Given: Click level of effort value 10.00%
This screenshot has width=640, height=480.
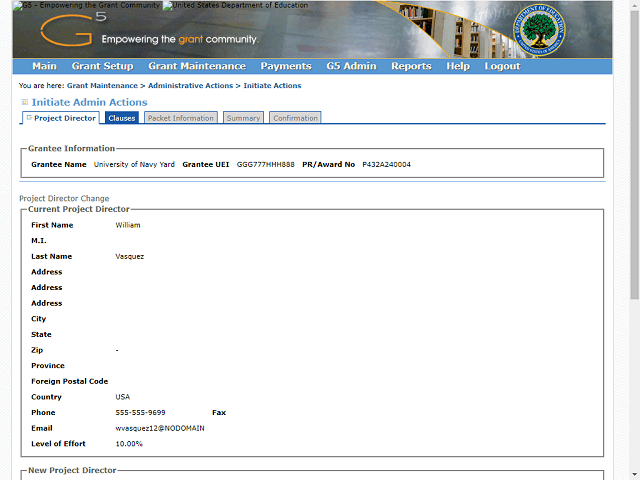Looking at the screenshot, I should tap(129, 444).
